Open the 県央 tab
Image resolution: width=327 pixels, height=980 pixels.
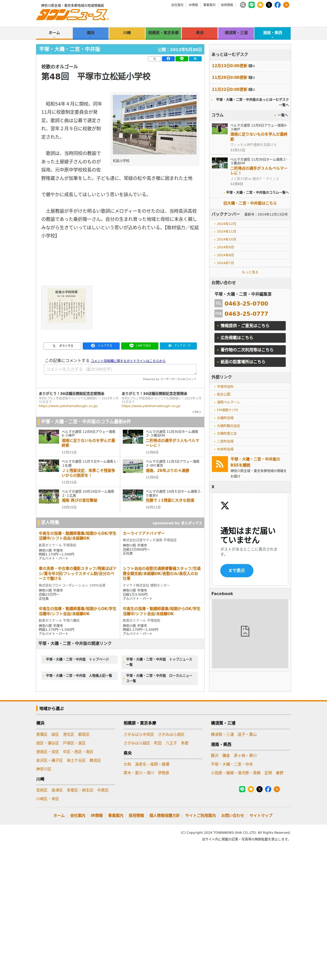tap(199, 33)
